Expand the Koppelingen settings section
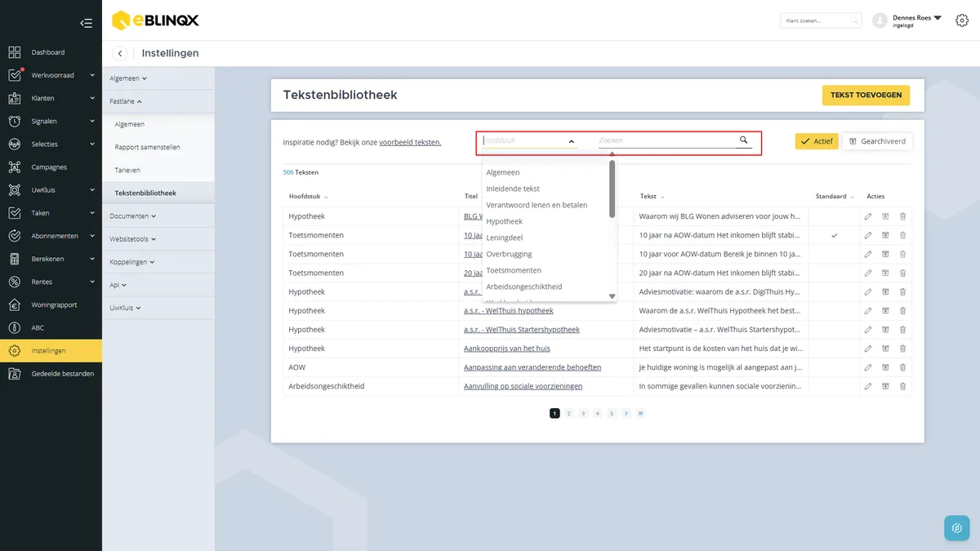 (x=132, y=262)
